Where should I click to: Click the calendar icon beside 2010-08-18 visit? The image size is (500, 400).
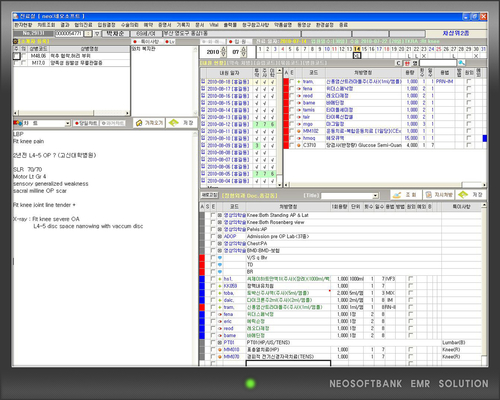click(203, 81)
